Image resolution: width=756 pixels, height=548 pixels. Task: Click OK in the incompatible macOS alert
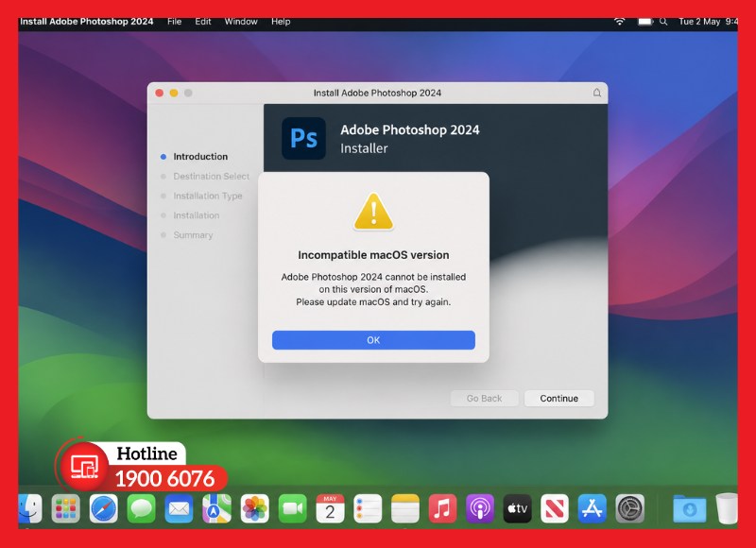click(x=373, y=340)
